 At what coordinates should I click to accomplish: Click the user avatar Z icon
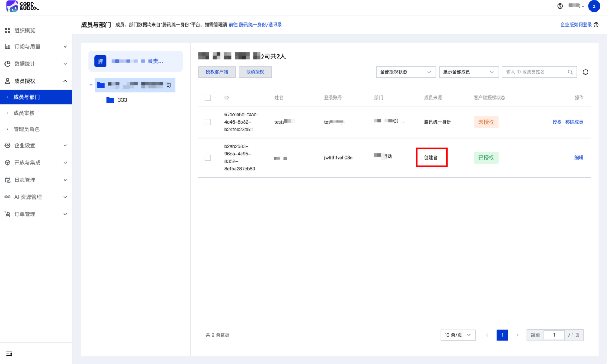(594, 6)
